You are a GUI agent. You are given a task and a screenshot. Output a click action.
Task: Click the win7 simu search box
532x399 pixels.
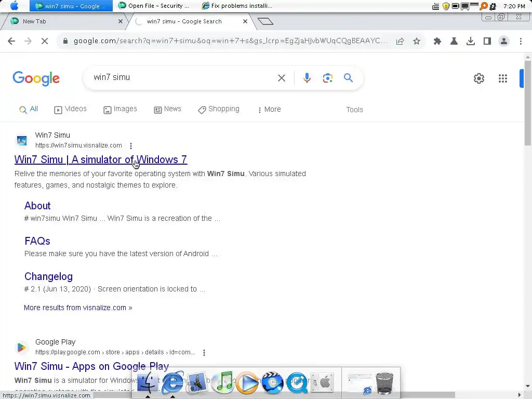pyautogui.click(x=183, y=77)
